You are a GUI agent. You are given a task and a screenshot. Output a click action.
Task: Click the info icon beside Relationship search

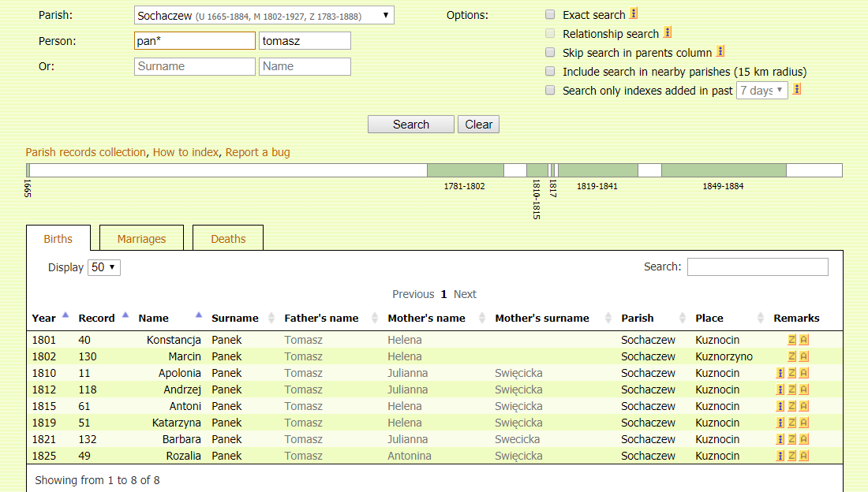click(x=668, y=33)
